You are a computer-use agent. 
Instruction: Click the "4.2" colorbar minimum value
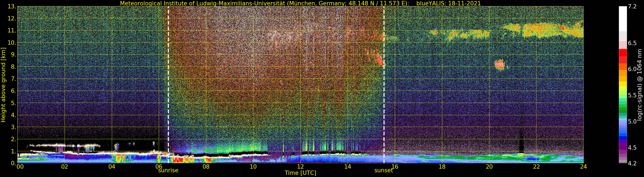(x=632, y=163)
